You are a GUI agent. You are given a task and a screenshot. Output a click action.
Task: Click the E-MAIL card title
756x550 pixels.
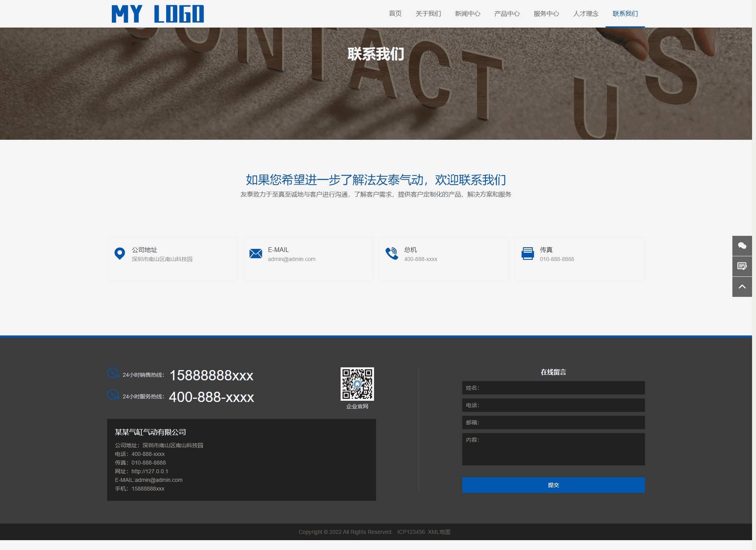click(x=278, y=250)
